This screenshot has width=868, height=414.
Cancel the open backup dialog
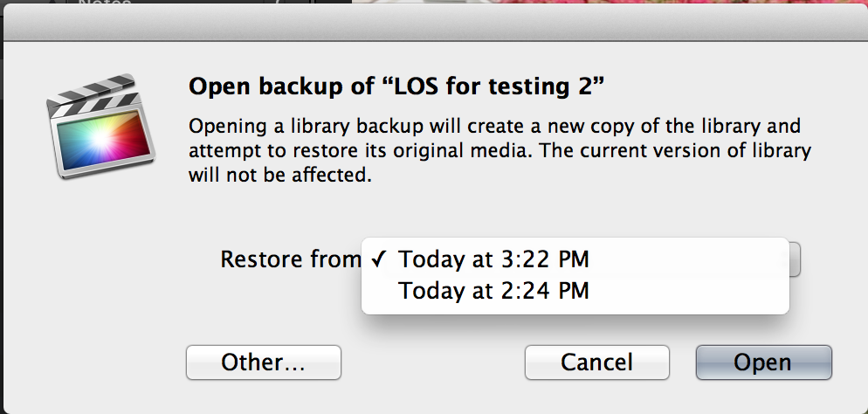pos(596,362)
